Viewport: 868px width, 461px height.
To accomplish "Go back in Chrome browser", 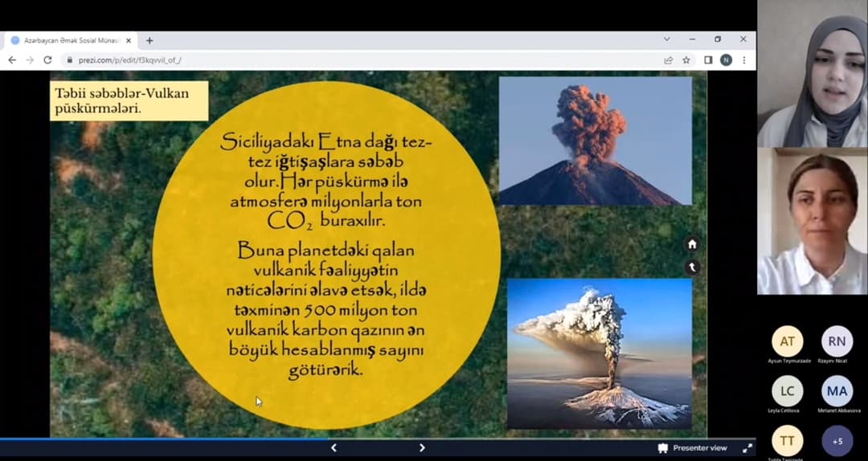I will (12, 59).
